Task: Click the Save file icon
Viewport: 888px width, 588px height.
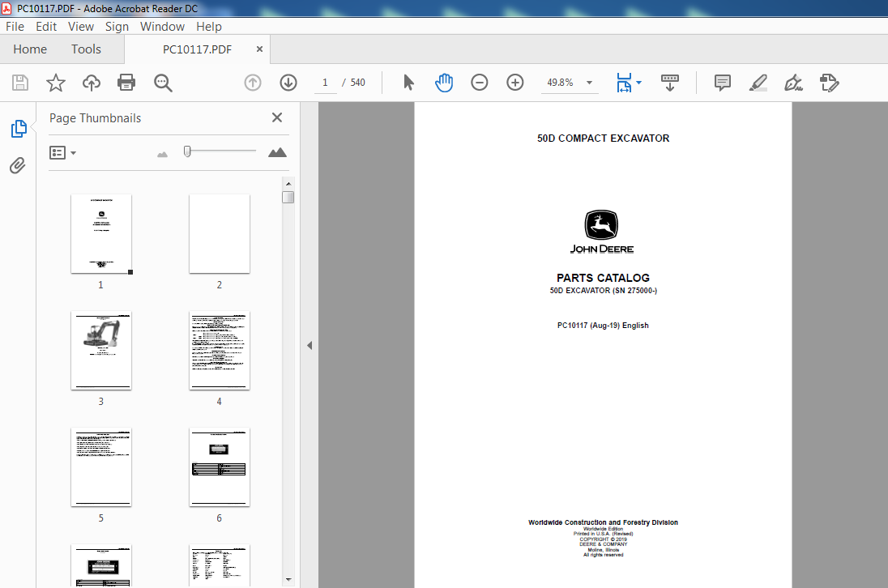Action: [20, 83]
